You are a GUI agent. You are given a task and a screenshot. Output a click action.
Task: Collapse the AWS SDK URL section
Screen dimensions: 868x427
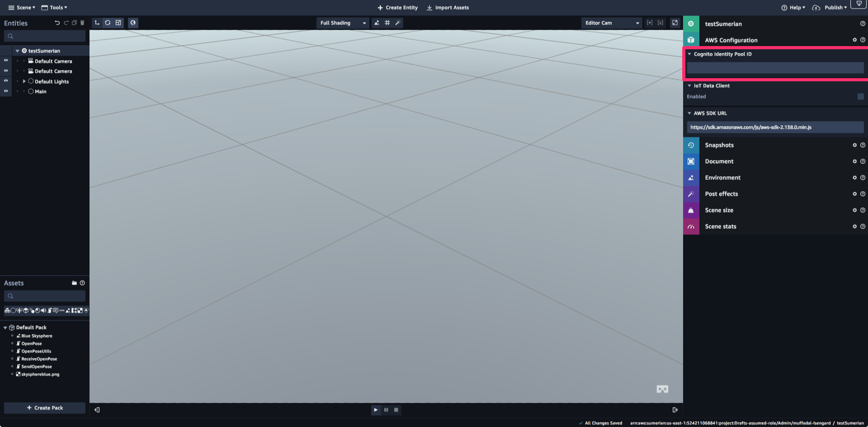[x=689, y=113]
